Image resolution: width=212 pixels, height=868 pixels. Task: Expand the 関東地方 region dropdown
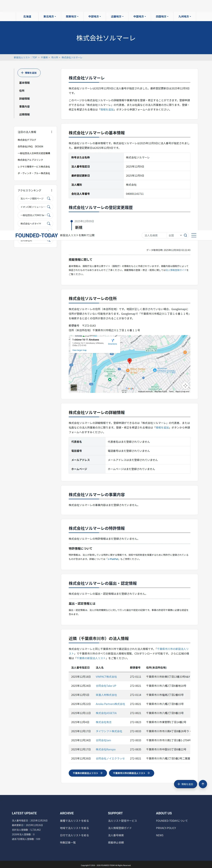72,17
